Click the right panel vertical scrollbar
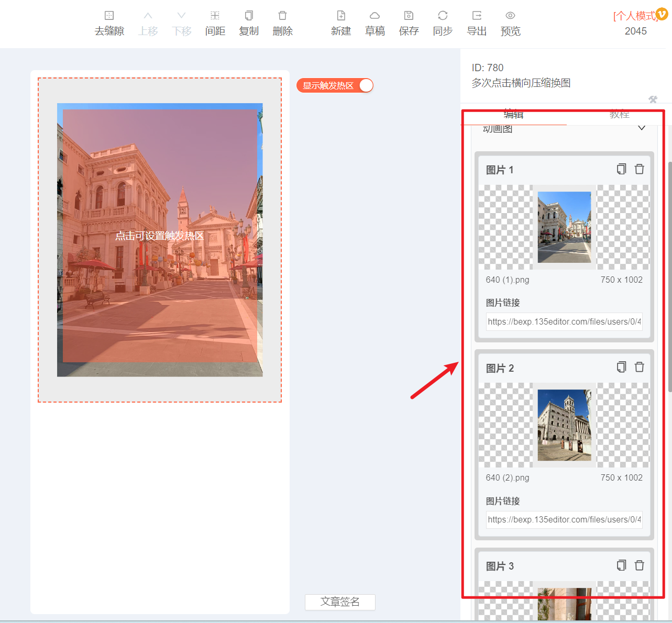The image size is (672, 623). (x=670, y=277)
